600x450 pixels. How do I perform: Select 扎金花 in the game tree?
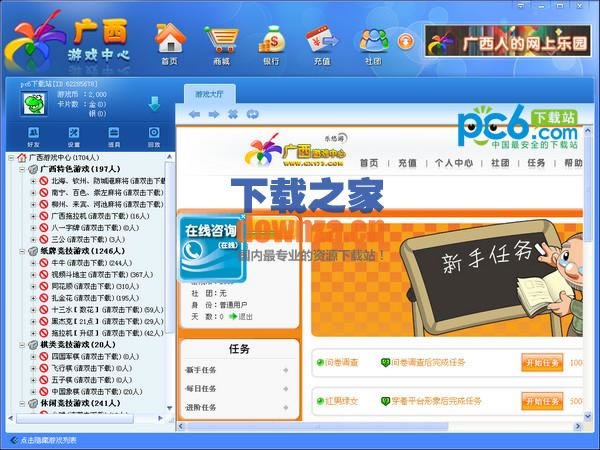point(95,298)
